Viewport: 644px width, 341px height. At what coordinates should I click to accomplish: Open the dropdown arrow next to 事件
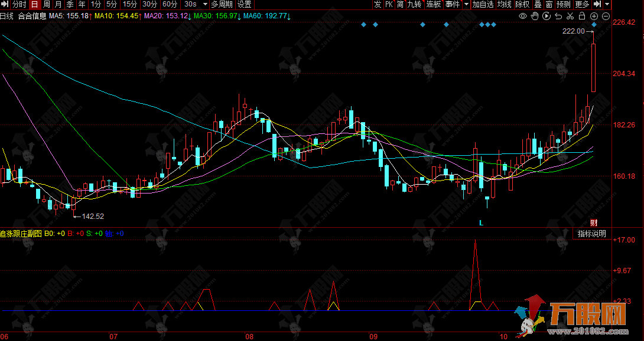point(466,5)
